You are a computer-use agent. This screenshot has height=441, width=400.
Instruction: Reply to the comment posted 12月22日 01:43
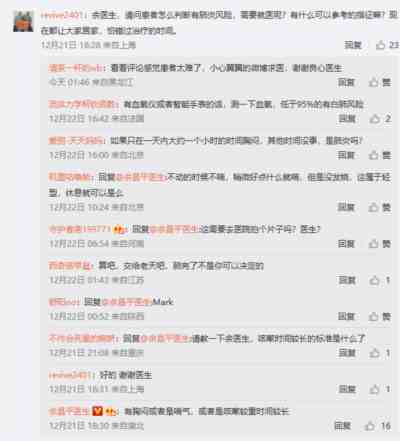pyautogui.click(x=347, y=280)
